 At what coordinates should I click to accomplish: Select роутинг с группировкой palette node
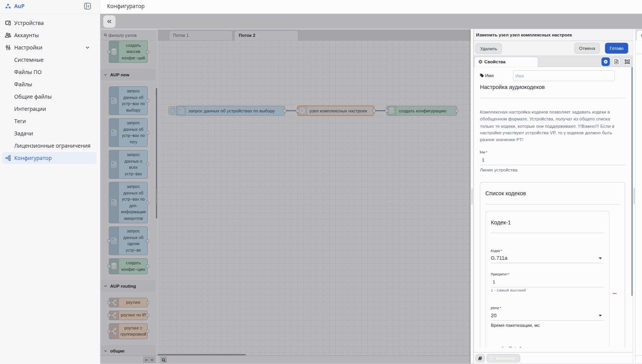pos(128,331)
